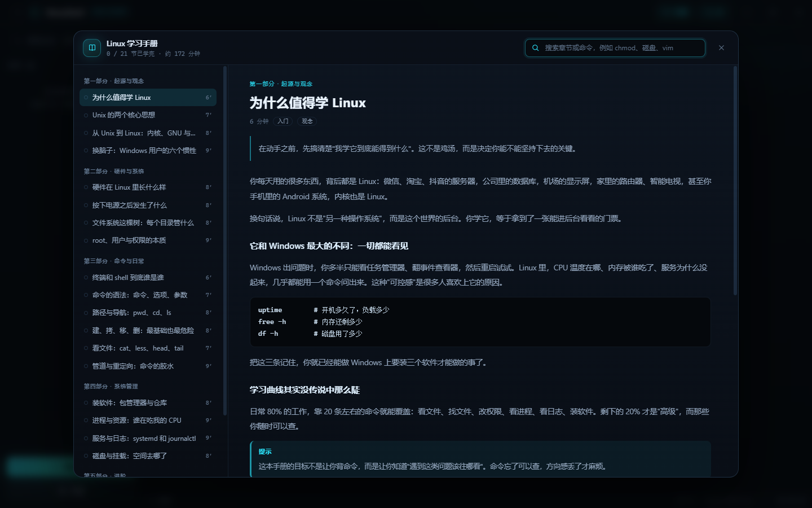Click the article title 为什么值得学 Linux
Screen dimensions: 812x508
[308, 103]
